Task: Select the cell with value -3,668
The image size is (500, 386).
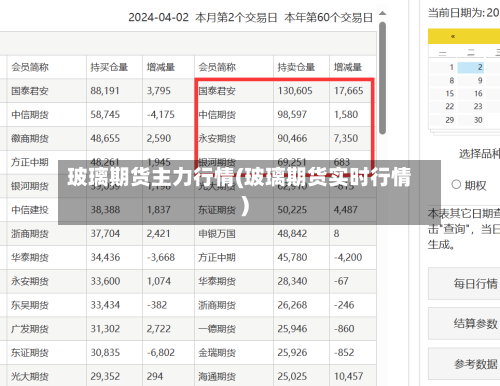Action: click(169, 257)
